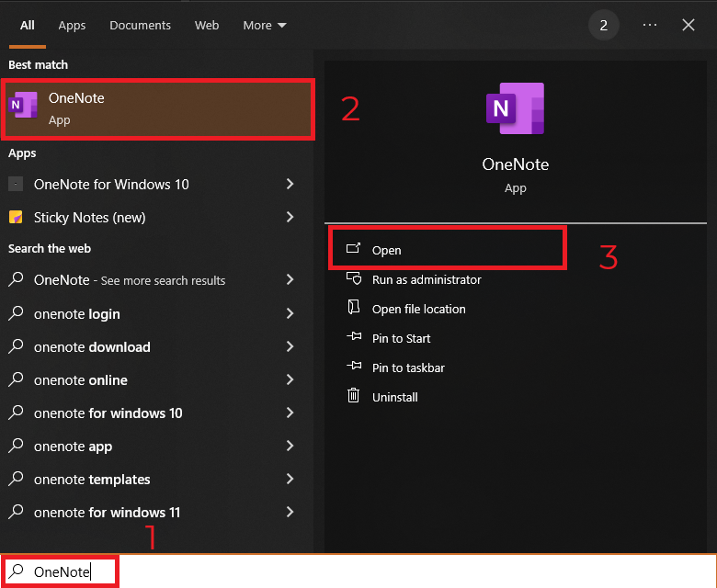
Task: Click search icon beside onenote templates
Action: point(16,479)
